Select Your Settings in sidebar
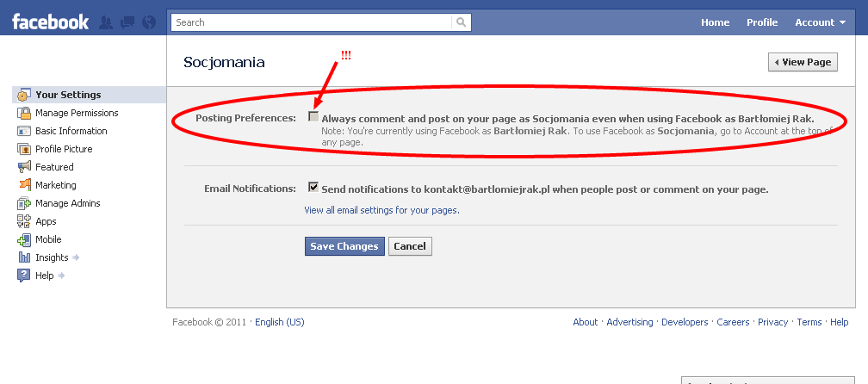The height and width of the screenshot is (384, 868). pyautogui.click(x=89, y=95)
